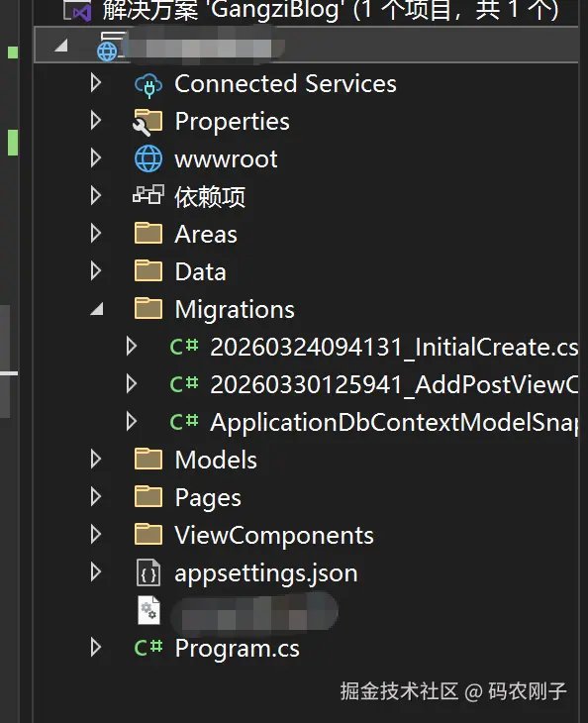Viewport: 588px width, 723px height.
Task: Expand the Models folder arrow
Action: coord(96,460)
